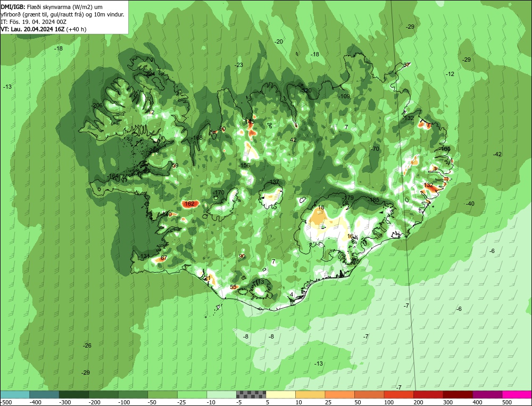This screenshot has width=532, height=406.
Task: Click the '-185' map value
Action: point(373,200)
